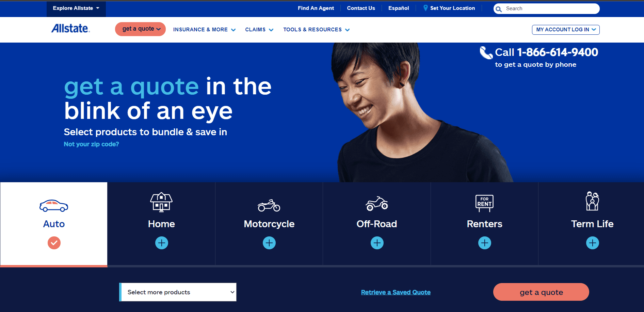Screen dimensions: 644x312
Task: Click the For Rent sign icon
Action: point(484,203)
